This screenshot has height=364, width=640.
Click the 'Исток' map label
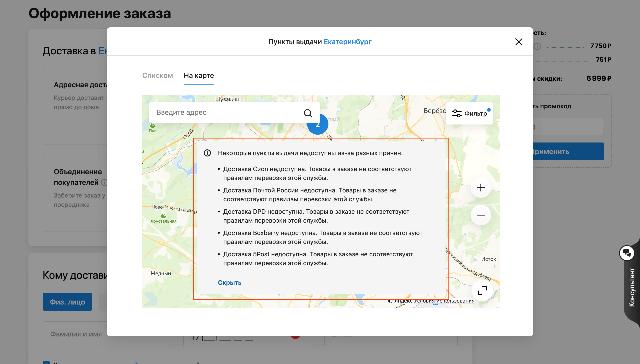pyautogui.click(x=488, y=259)
